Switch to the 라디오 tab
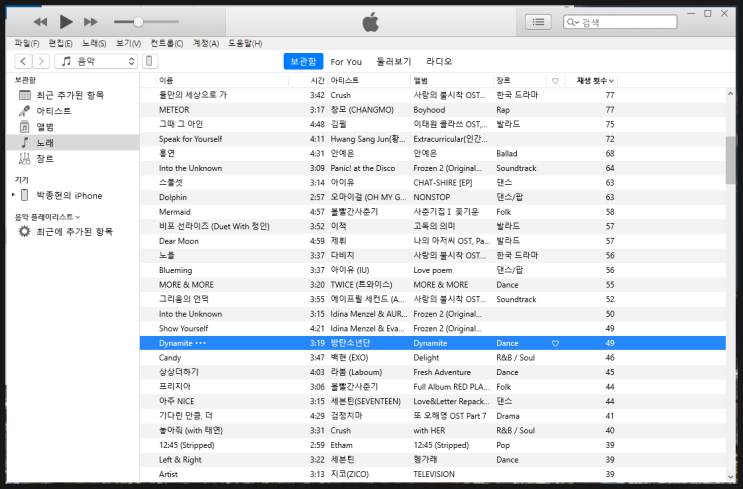The image size is (743, 489). [439, 62]
